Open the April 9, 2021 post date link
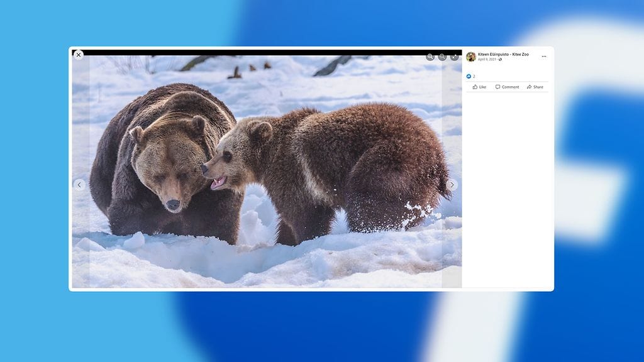The width and height of the screenshot is (644, 362). [487, 60]
